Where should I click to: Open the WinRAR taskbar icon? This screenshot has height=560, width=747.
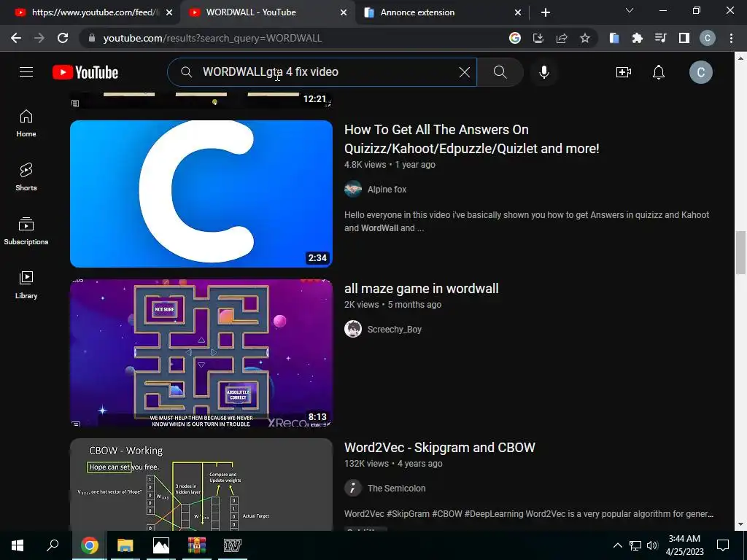196,545
